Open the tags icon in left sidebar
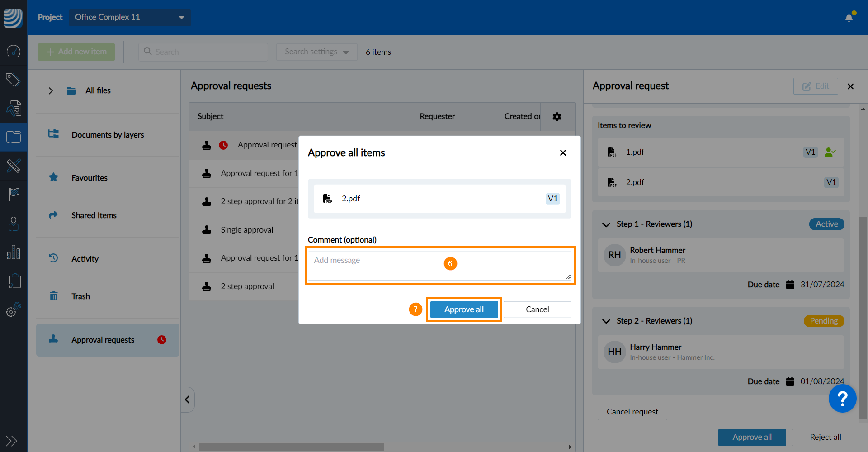 14,80
